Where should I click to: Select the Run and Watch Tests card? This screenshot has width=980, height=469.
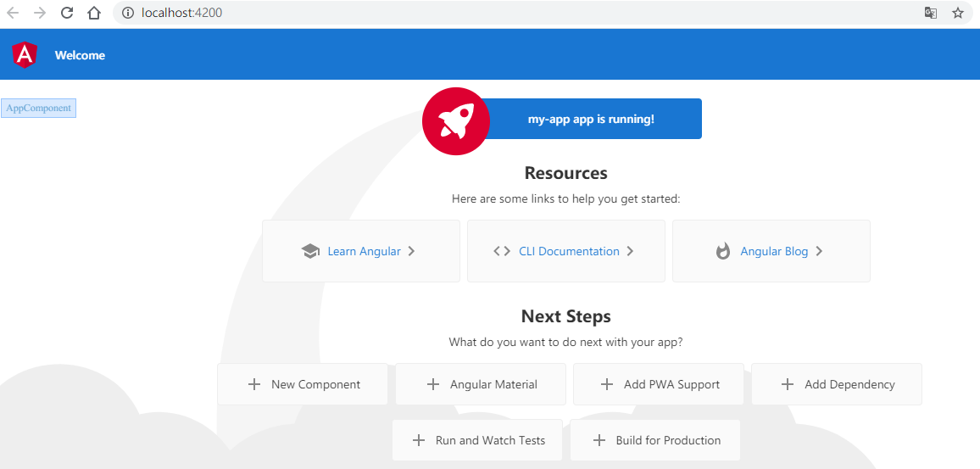coord(477,440)
